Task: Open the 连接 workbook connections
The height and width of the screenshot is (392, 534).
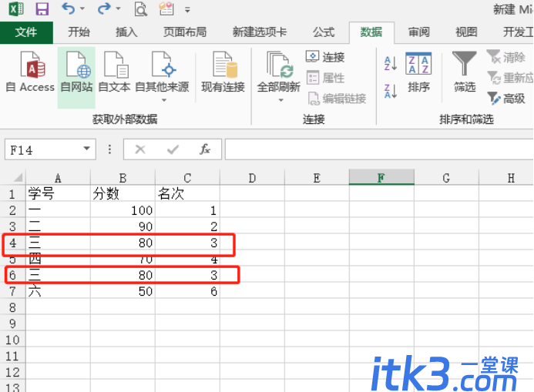Action: 326,57
